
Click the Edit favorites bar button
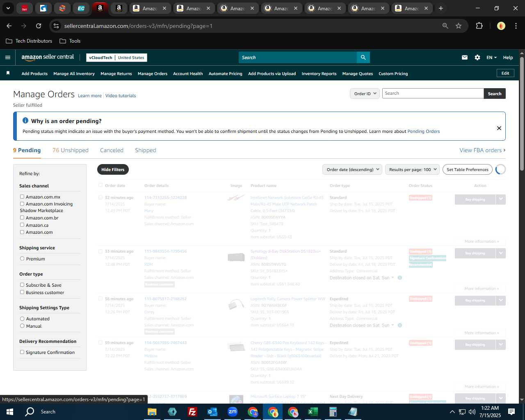coord(505,73)
